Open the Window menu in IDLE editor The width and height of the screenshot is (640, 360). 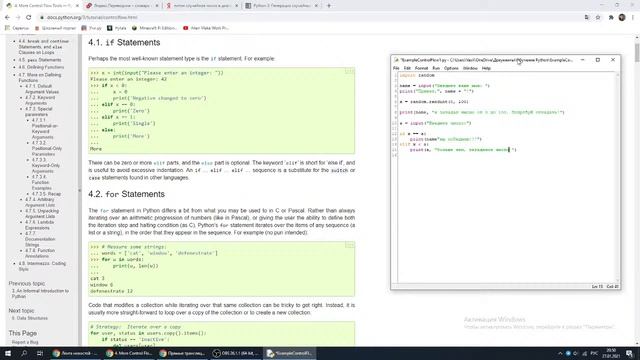(470, 68)
